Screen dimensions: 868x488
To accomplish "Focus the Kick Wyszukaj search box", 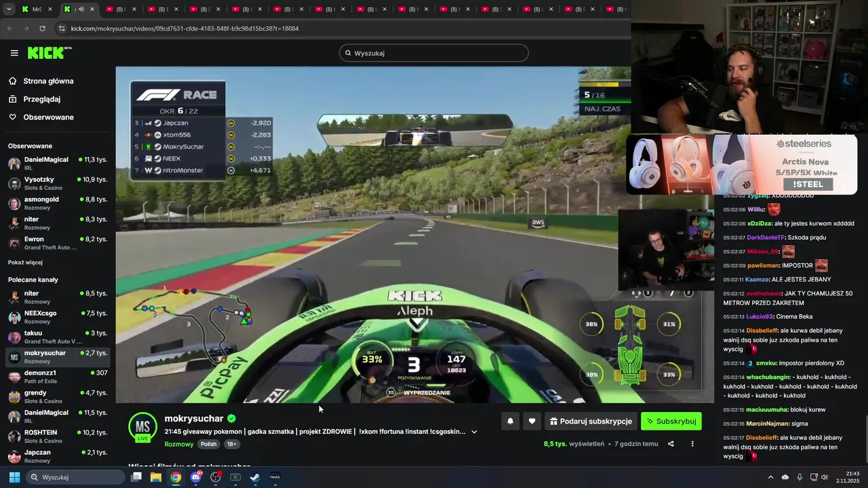I will point(434,53).
